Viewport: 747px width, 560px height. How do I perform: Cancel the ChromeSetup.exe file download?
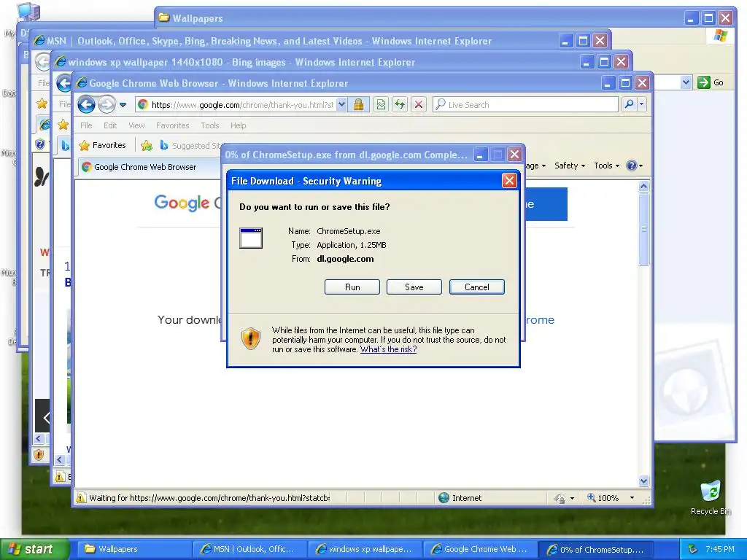point(477,287)
